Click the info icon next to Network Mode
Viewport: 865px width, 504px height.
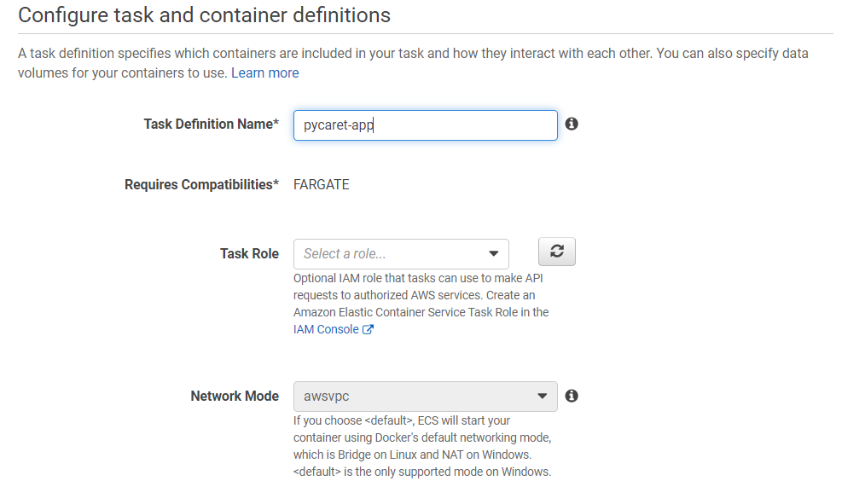coord(572,396)
